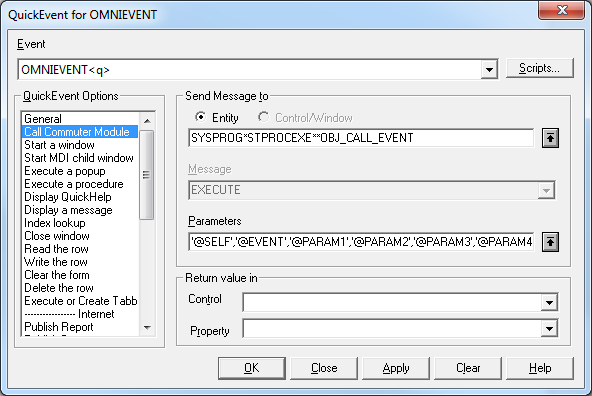Select the Entity radio button
592x396 pixels.
(201, 117)
